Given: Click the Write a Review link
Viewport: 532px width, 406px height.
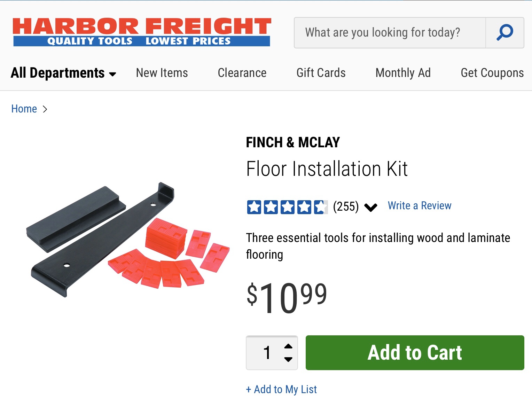Looking at the screenshot, I should (420, 205).
